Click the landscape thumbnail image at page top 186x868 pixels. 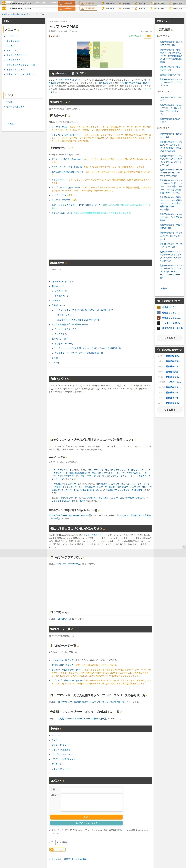tap(100, 55)
